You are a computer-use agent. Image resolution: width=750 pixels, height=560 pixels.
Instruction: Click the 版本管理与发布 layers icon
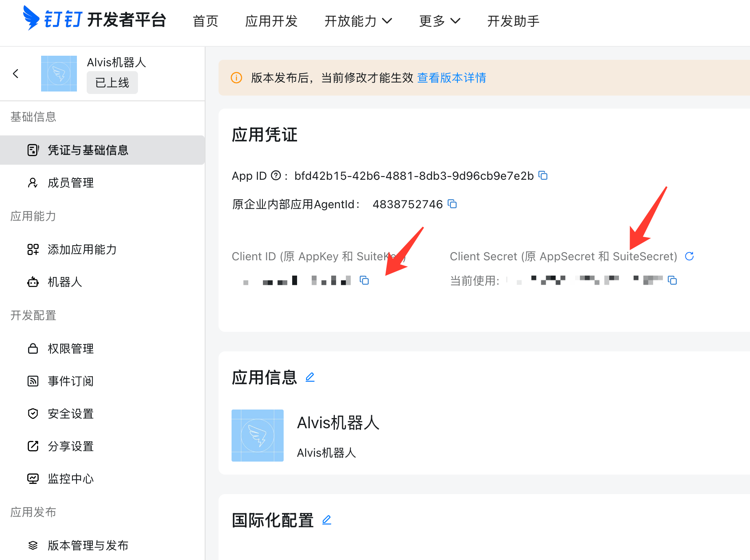click(33, 545)
